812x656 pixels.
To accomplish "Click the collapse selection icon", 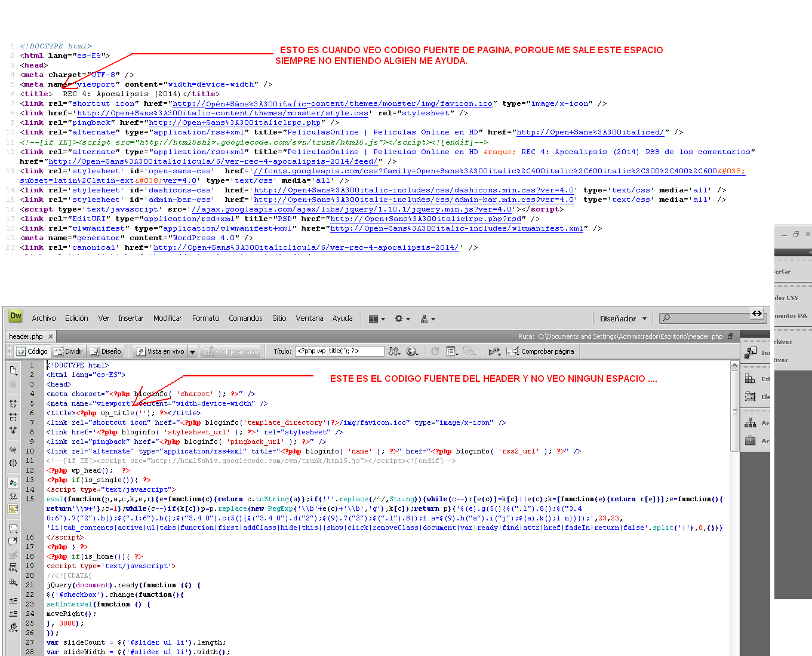I will (x=13, y=417).
